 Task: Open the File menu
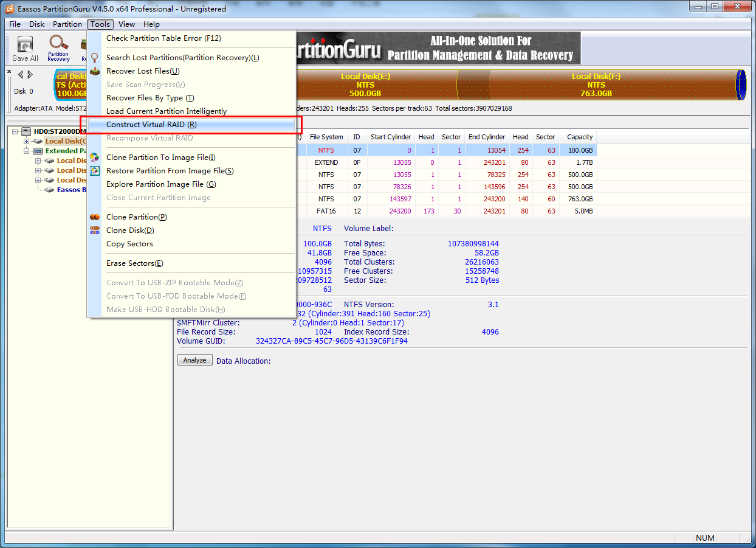(15, 24)
